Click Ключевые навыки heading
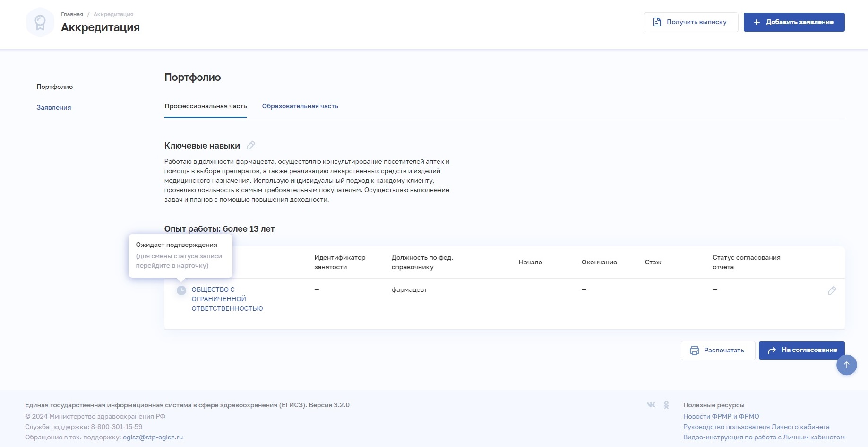868x447 pixels. (202, 146)
